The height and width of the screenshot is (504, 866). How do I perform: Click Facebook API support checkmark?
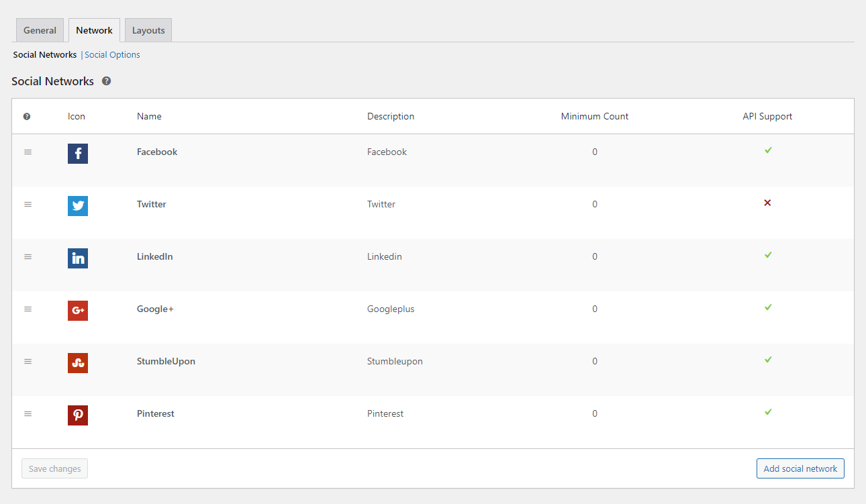pos(768,150)
